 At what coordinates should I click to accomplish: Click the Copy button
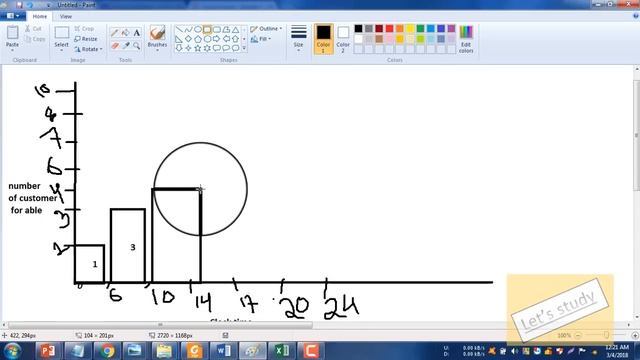click(x=35, y=39)
